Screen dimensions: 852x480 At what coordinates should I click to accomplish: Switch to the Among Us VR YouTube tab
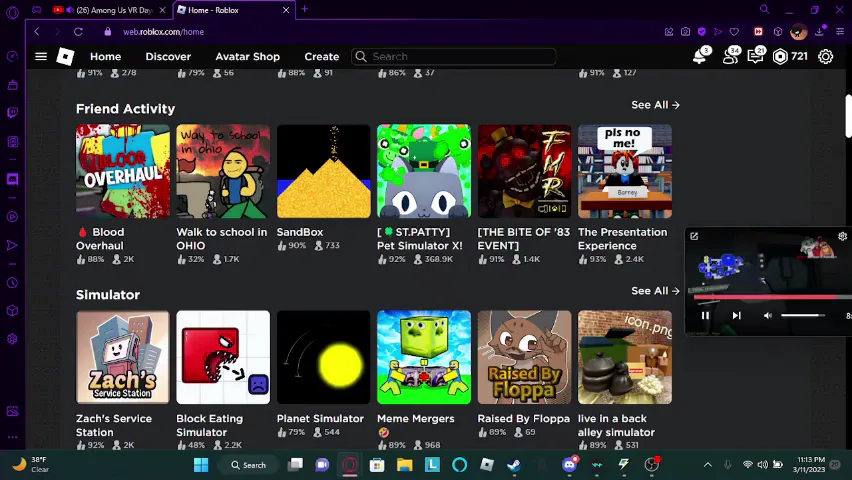pos(109,10)
